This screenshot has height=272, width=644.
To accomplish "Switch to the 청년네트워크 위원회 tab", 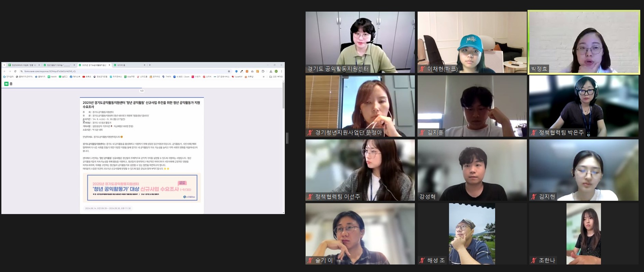I will click(x=24, y=65).
